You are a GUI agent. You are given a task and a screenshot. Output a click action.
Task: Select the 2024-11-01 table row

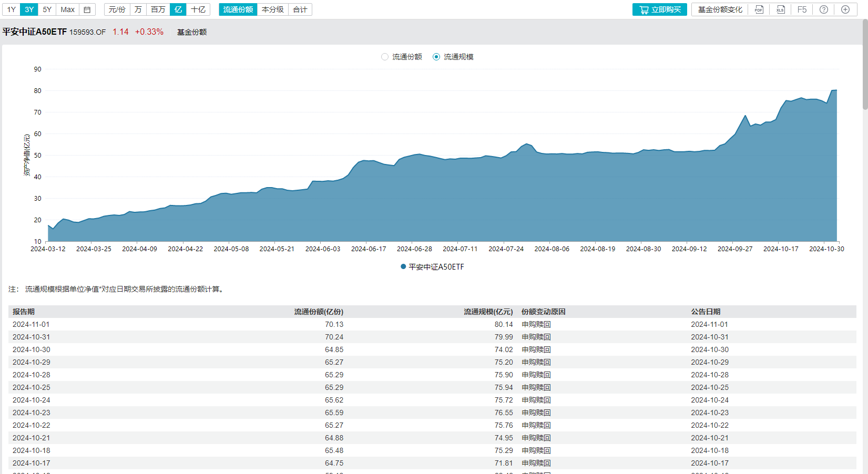point(210,324)
